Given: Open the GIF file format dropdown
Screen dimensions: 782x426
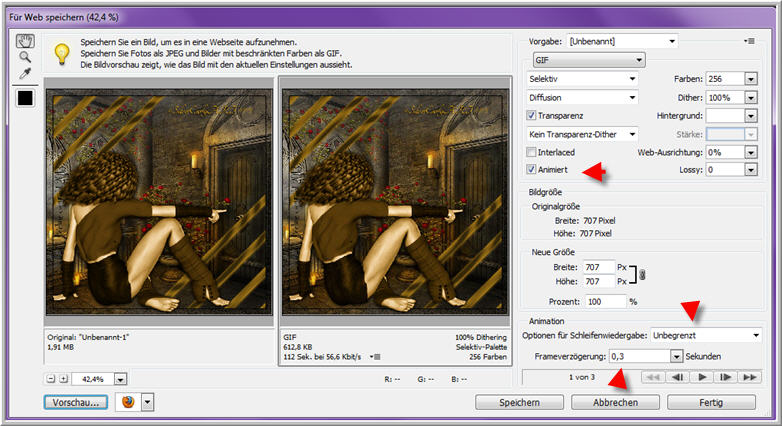Looking at the screenshot, I should pos(589,60).
